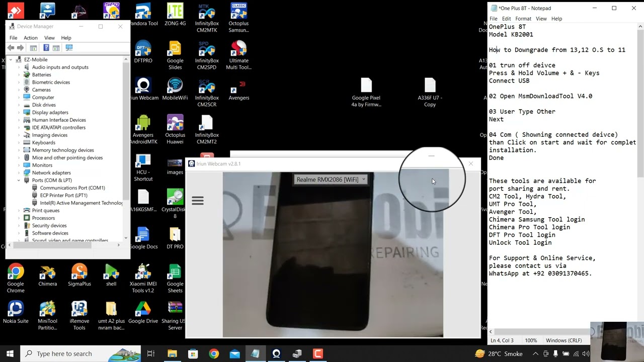Open Avengers AndroidMTK desktop icon
This screenshot has height=362, width=644.
click(143, 130)
